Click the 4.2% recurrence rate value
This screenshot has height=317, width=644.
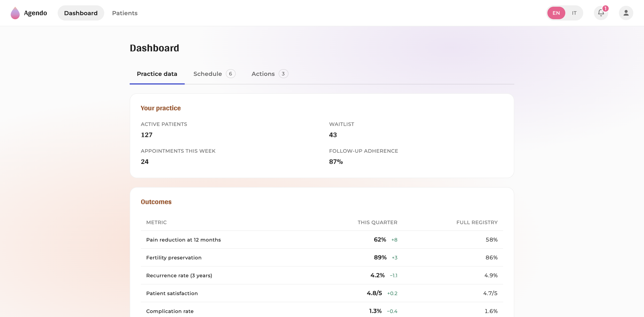(x=377, y=275)
